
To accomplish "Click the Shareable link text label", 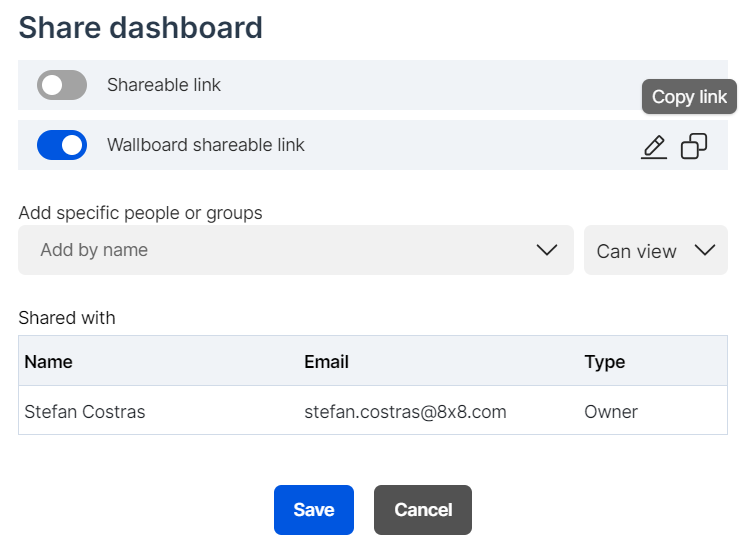I will pyautogui.click(x=164, y=85).
